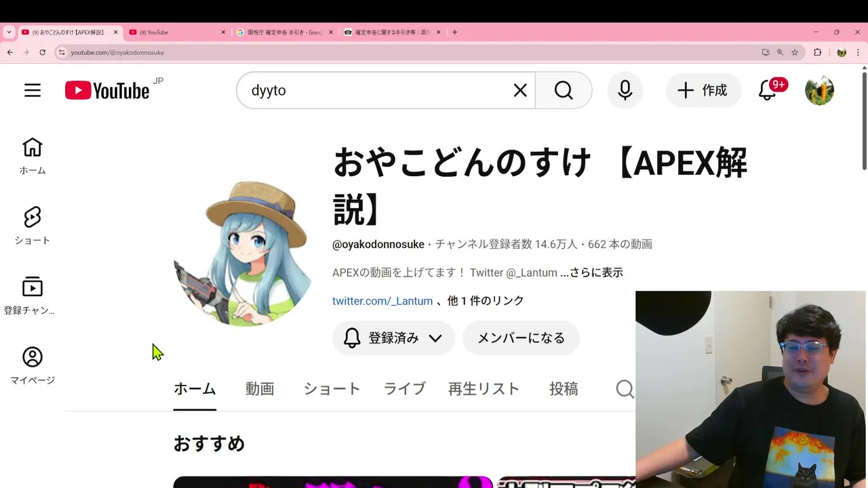
Task: Go to ホーム in left sidebar
Action: point(33,156)
